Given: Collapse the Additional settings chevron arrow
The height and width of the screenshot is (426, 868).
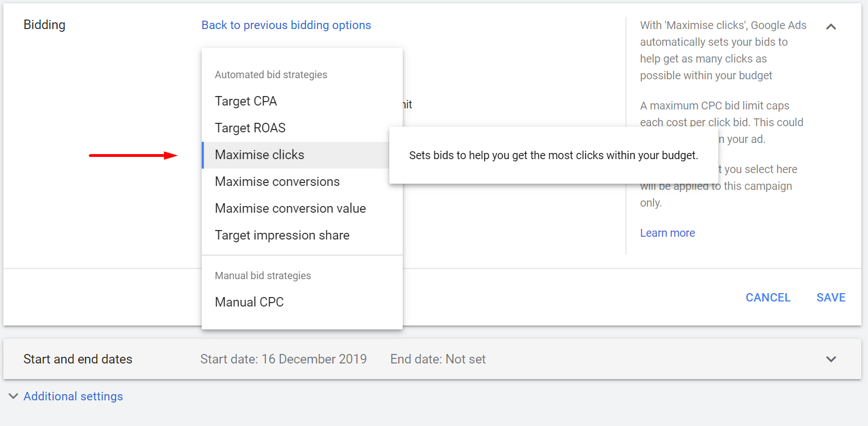Looking at the screenshot, I should (13, 396).
